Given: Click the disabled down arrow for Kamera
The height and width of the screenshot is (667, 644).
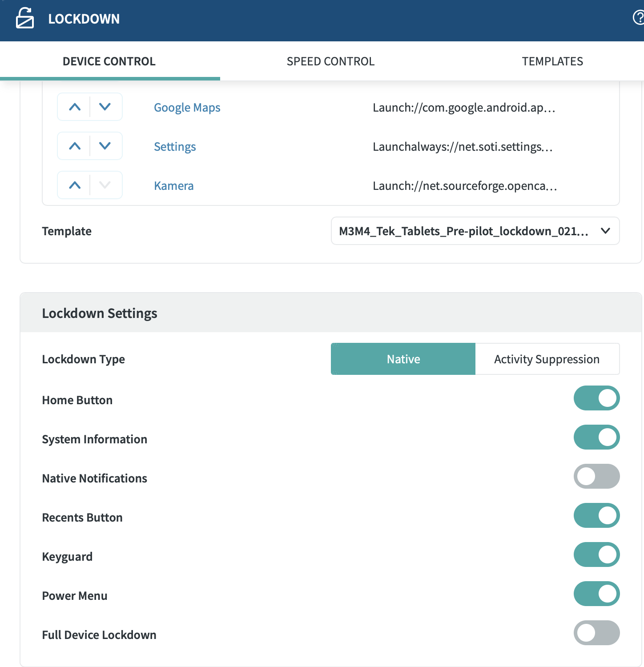Looking at the screenshot, I should [105, 185].
